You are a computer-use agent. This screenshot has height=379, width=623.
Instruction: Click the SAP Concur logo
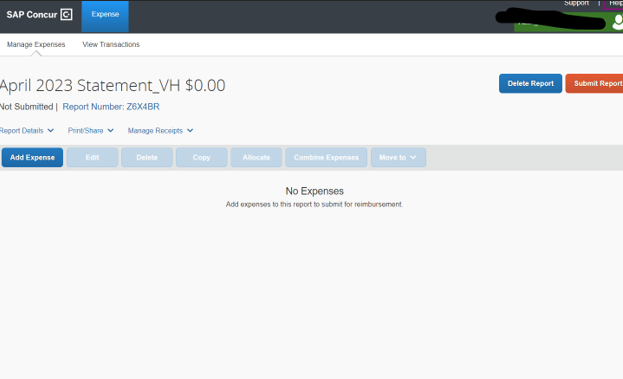39,15
